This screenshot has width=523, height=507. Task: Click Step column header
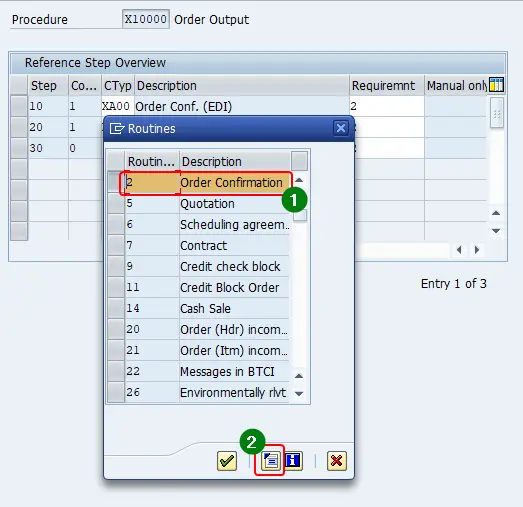click(x=48, y=85)
